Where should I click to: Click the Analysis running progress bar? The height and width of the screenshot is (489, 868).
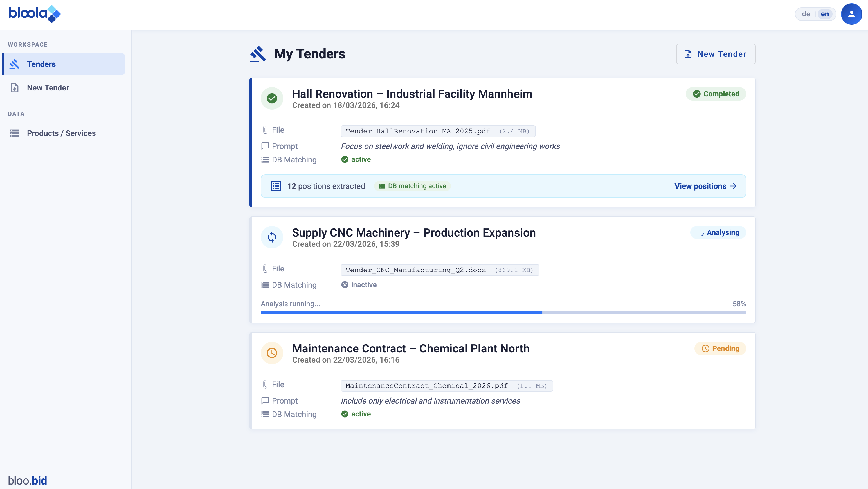(503, 312)
